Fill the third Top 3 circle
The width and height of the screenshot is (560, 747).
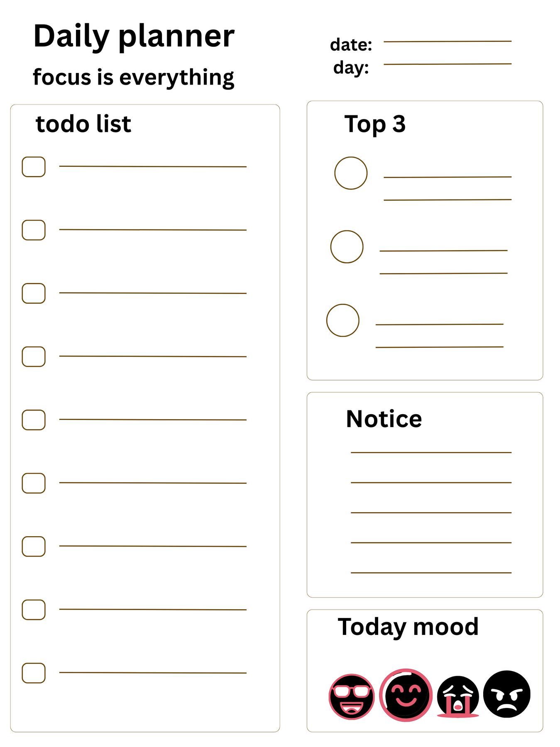tap(342, 320)
